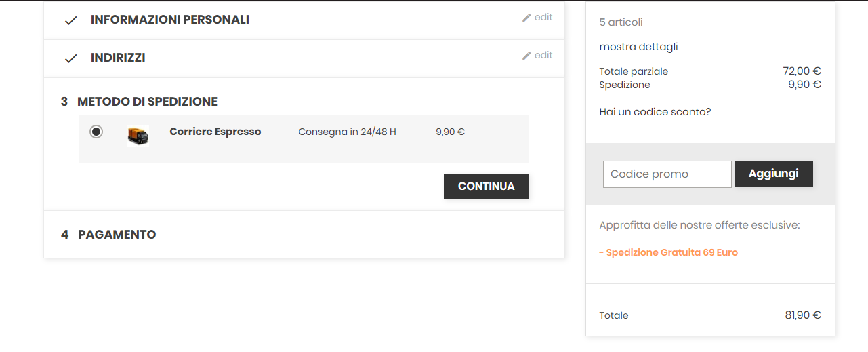The width and height of the screenshot is (868, 352).
Task: Select the Corriere Espresso radio button
Action: pyautogui.click(x=96, y=132)
